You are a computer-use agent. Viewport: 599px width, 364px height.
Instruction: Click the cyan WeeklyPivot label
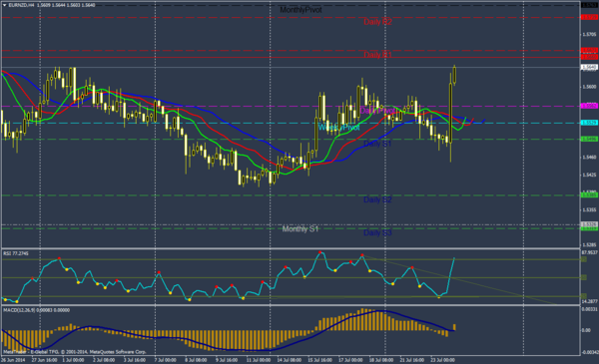click(338, 127)
